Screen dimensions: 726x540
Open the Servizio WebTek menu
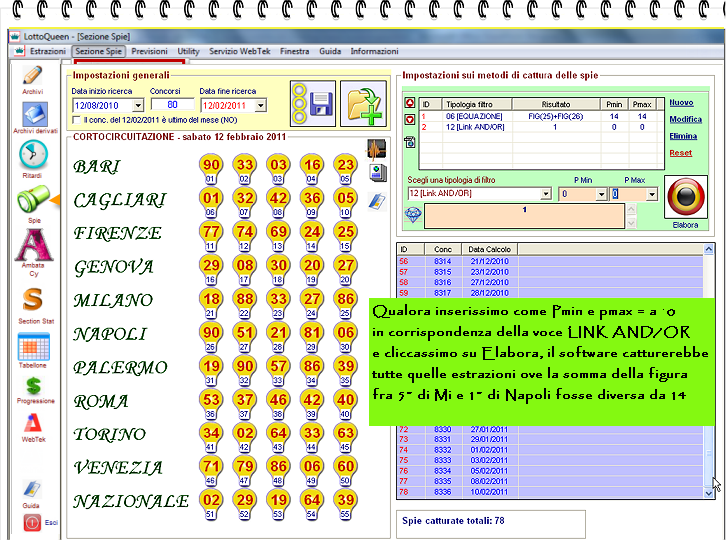tap(239, 51)
